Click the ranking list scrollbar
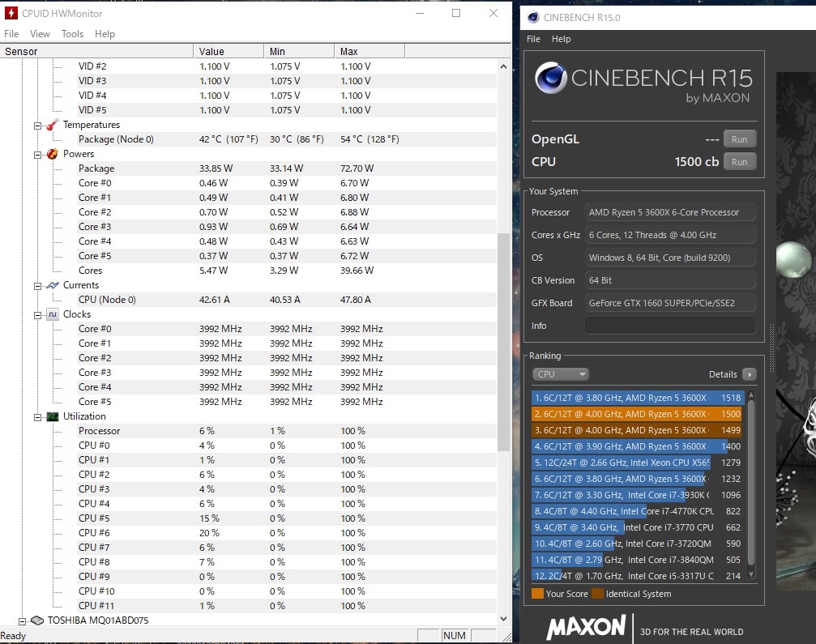 coord(751,484)
